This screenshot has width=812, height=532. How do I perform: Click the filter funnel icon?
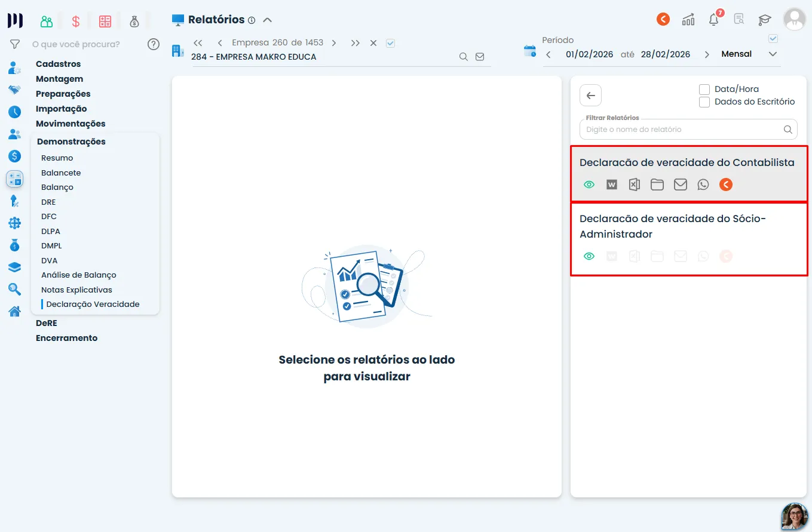[15, 44]
